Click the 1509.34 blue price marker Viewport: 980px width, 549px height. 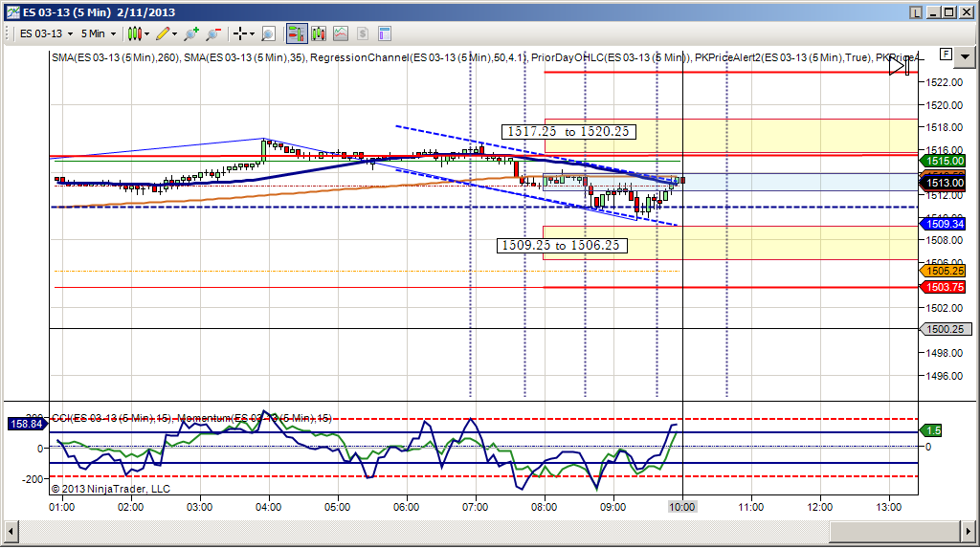[x=943, y=224]
